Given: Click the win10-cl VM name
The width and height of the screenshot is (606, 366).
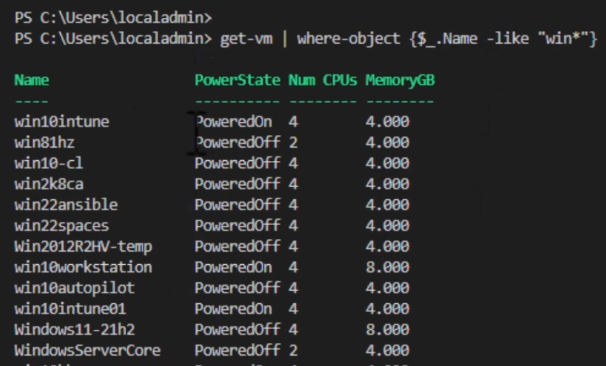Looking at the screenshot, I should [49, 163].
